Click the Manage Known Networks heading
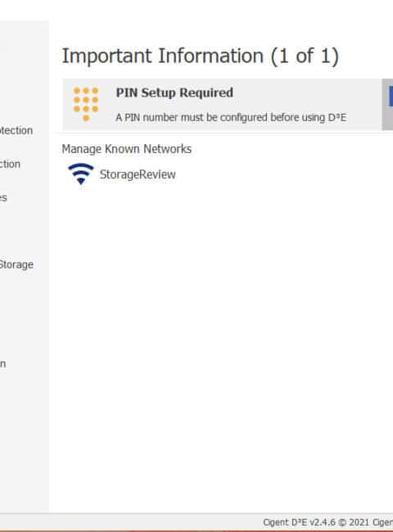393x532 pixels. [x=127, y=149]
